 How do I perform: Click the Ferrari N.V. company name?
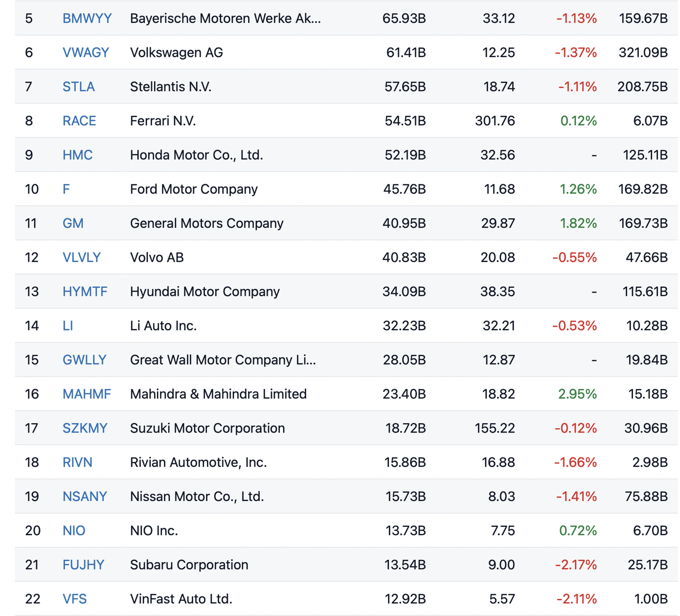click(x=163, y=121)
